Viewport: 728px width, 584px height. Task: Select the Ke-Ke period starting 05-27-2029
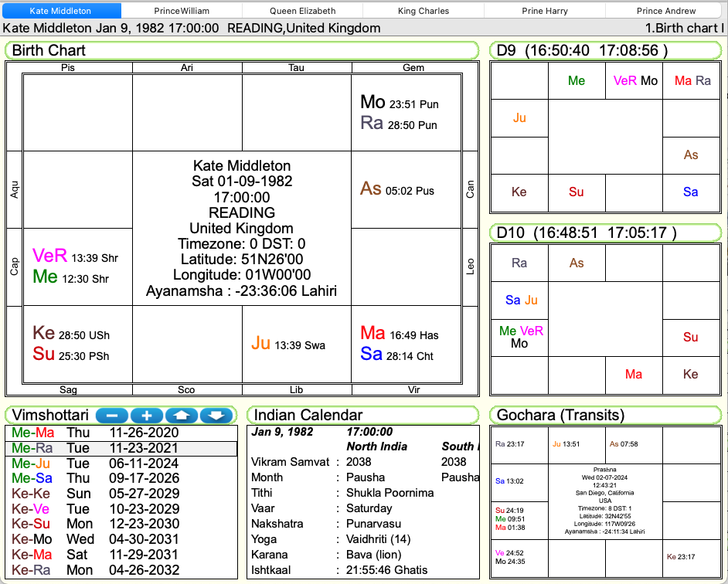point(120,494)
